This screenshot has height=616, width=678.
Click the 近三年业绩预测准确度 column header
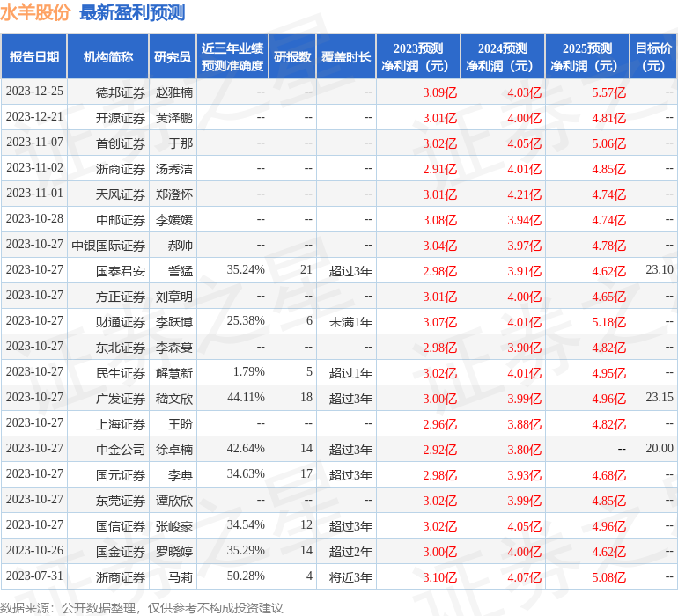click(x=232, y=56)
